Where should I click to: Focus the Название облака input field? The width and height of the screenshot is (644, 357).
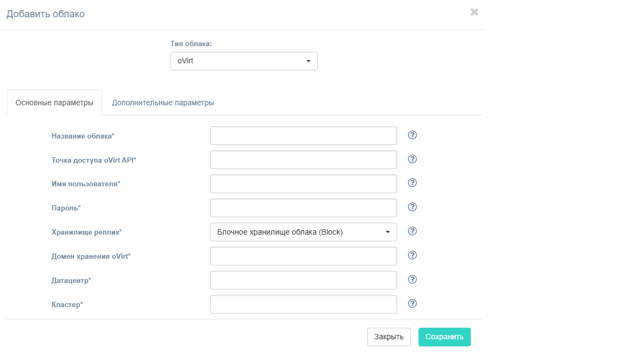pos(303,136)
